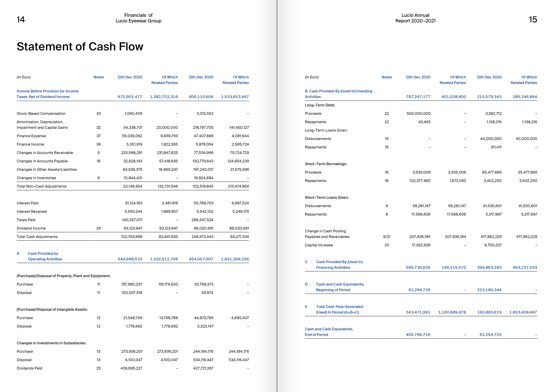Click Total Cash Adjustments label
This screenshot has width=554, height=392.
tap(37, 237)
